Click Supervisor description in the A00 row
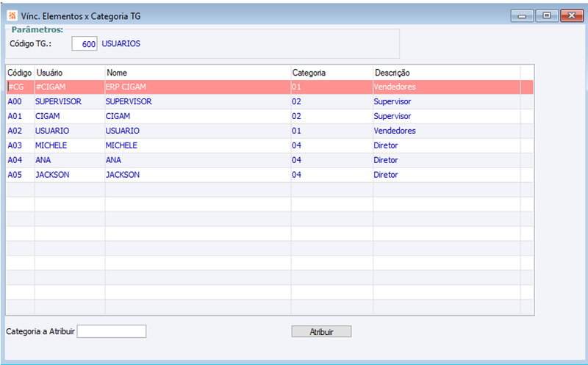Screen dimensions: 588x365 (x=447, y=101)
